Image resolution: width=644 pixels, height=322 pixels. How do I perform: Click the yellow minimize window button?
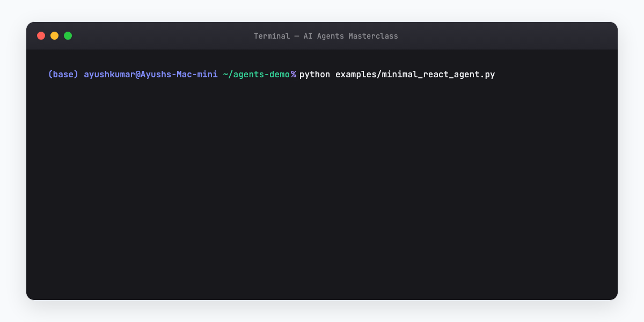(x=54, y=36)
